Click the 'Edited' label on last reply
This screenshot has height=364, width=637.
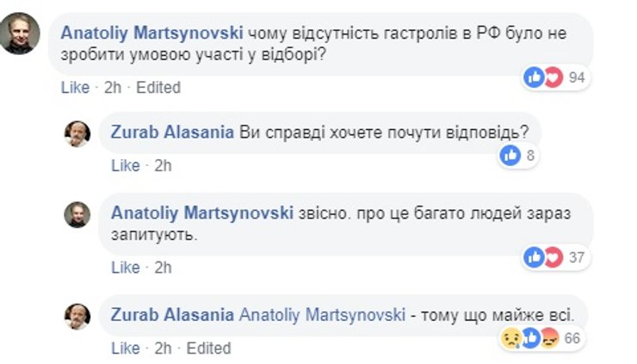click(x=209, y=349)
